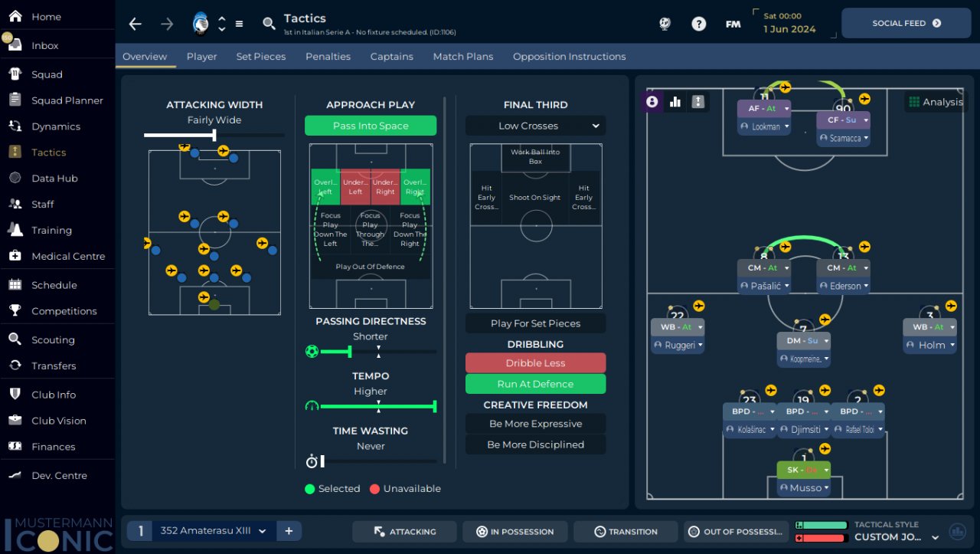Go back with the left arrow
Viewport: 980px width, 554px height.
pos(136,24)
